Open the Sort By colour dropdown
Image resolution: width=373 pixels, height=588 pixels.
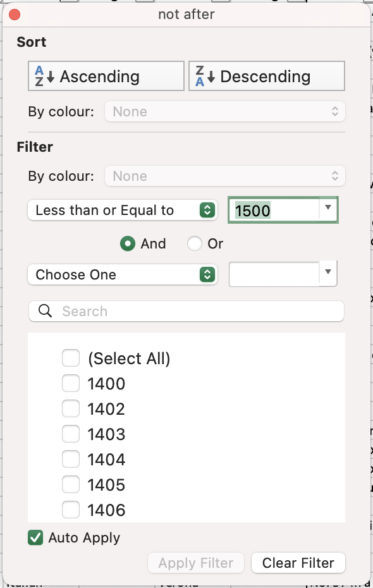pos(225,111)
